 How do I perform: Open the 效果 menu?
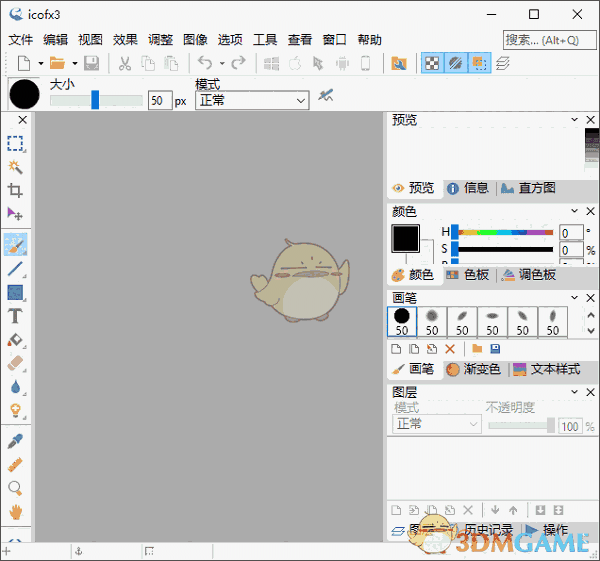(125, 40)
